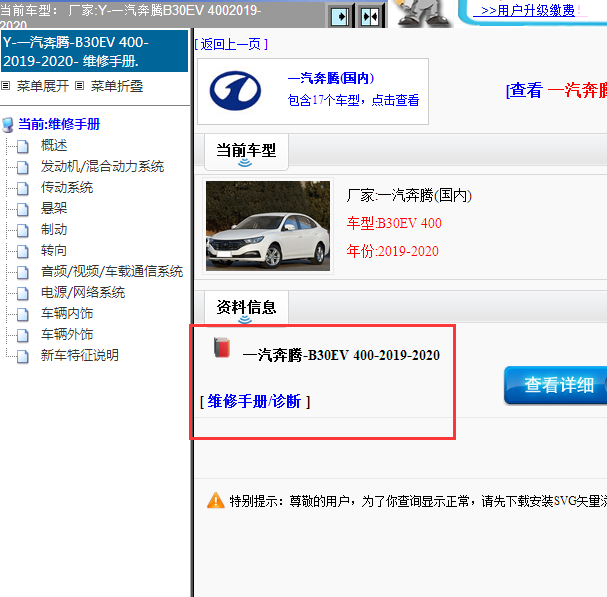
Task: Open 电源/网络系统 tree item
Action: (83, 292)
